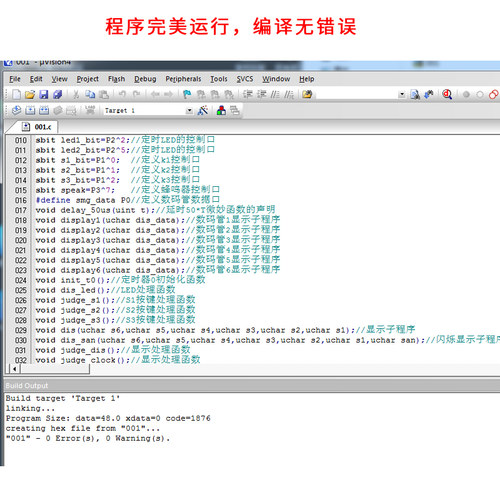
Task: Open the Debug menu
Action: pos(145,79)
